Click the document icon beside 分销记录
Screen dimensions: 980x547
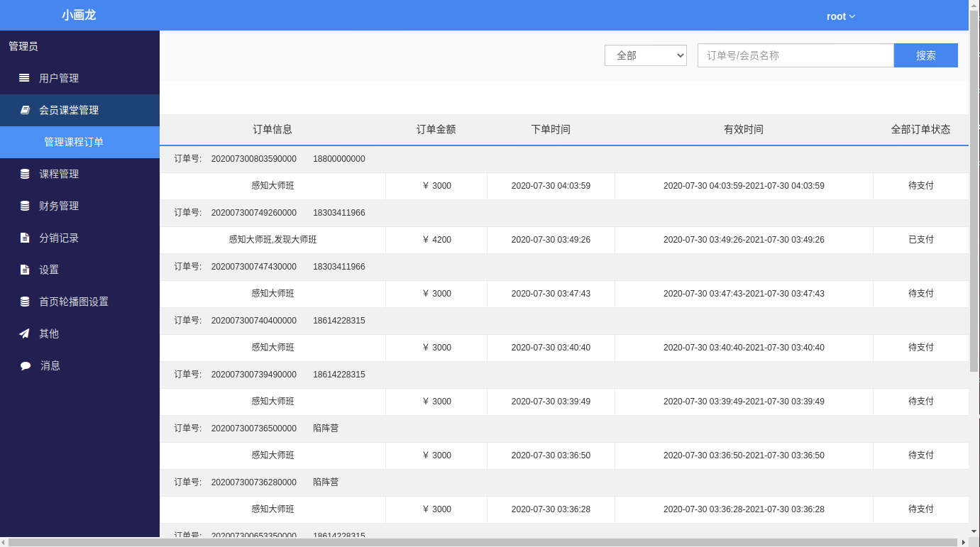click(25, 238)
